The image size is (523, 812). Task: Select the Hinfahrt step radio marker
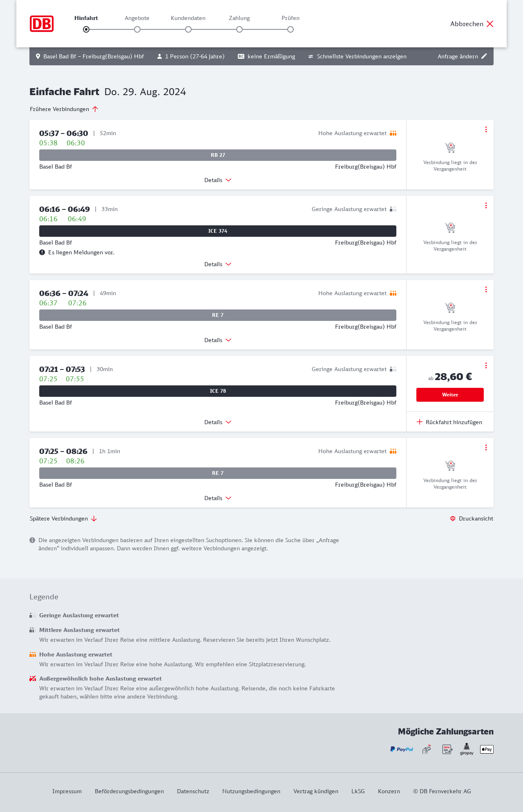click(x=86, y=29)
